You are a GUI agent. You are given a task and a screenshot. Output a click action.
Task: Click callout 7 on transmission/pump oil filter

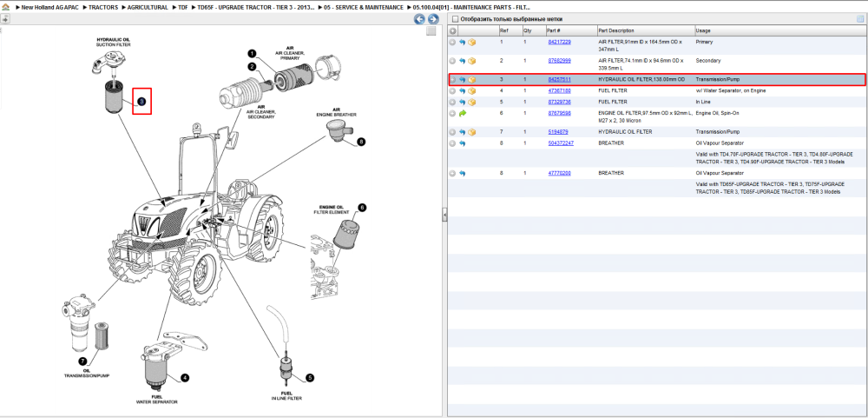82,361
